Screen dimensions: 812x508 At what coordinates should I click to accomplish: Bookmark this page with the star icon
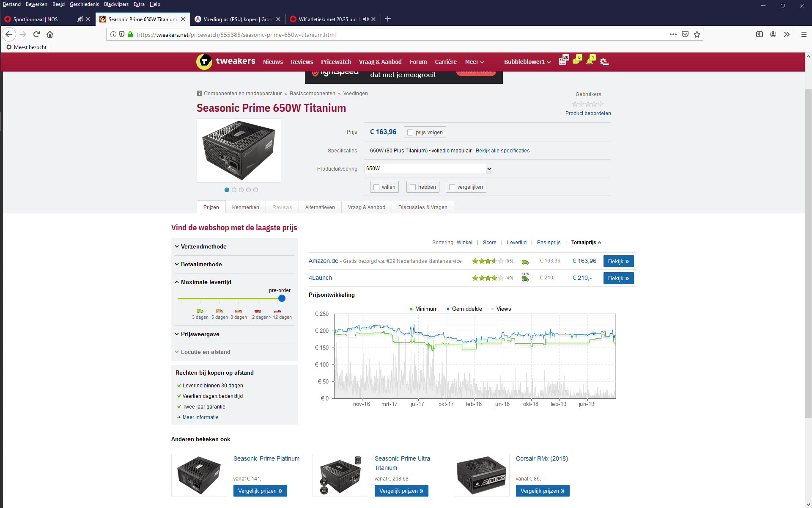[697, 34]
